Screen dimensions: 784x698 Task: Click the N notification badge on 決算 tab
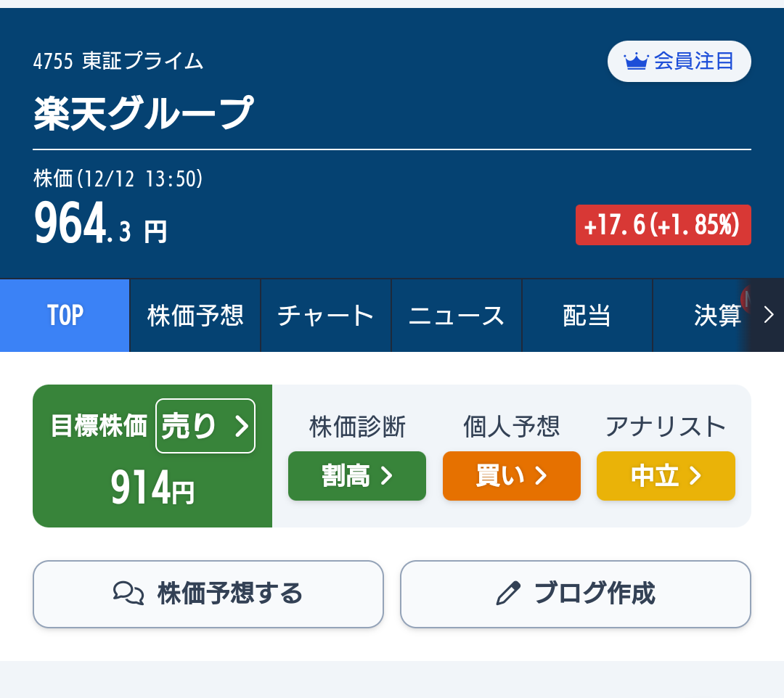[x=746, y=297]
